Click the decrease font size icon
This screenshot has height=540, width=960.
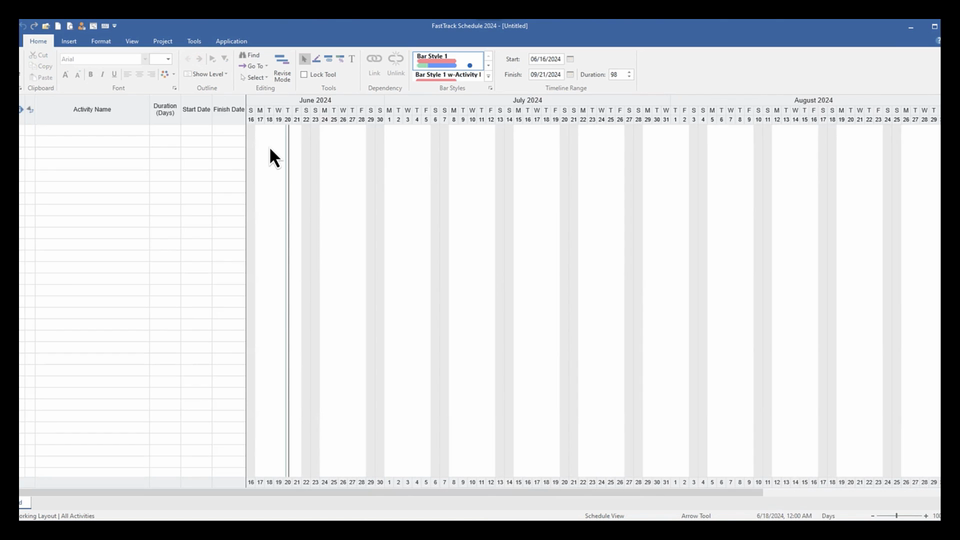[78, 74]
